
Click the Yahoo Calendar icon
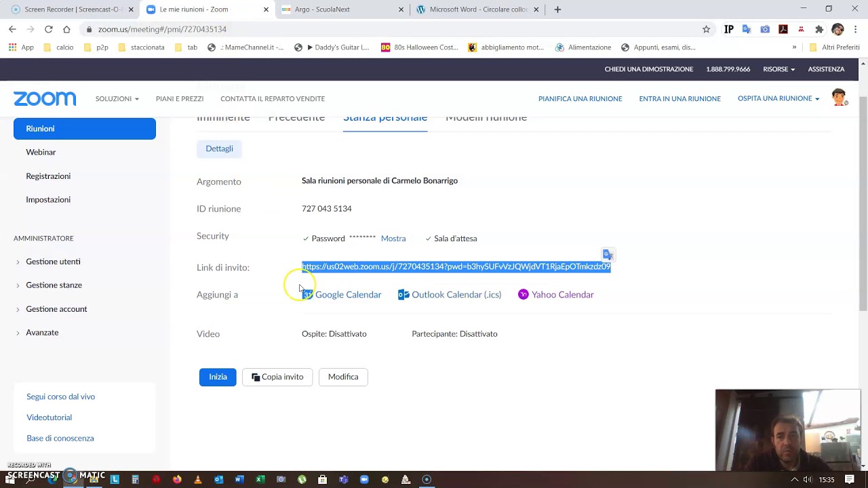pyautogui.click(x=524, y=295)
